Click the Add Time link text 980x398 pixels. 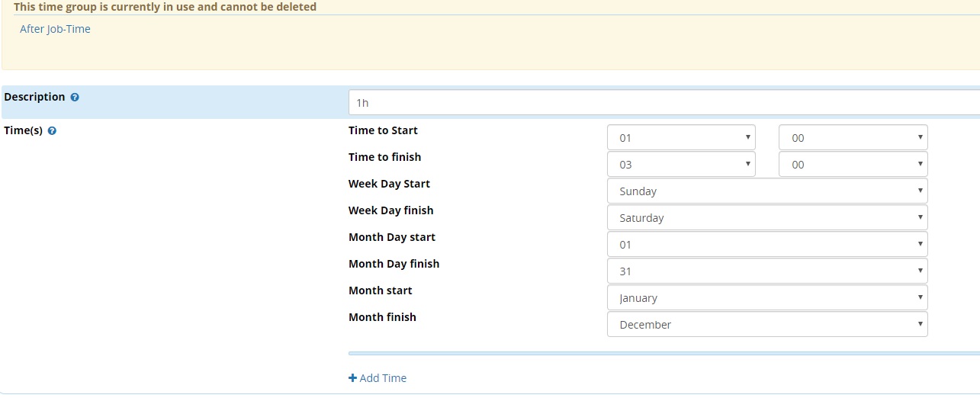(x=383, y=378)
